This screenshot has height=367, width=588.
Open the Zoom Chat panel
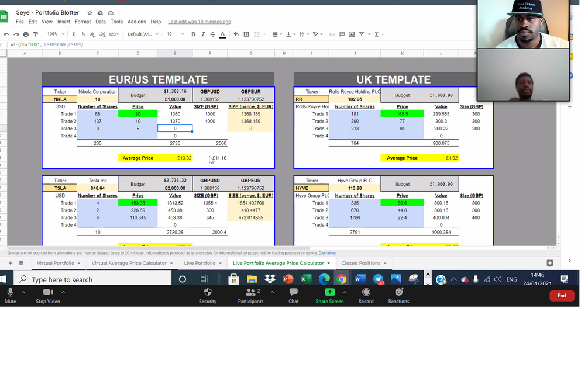point(293,296)
